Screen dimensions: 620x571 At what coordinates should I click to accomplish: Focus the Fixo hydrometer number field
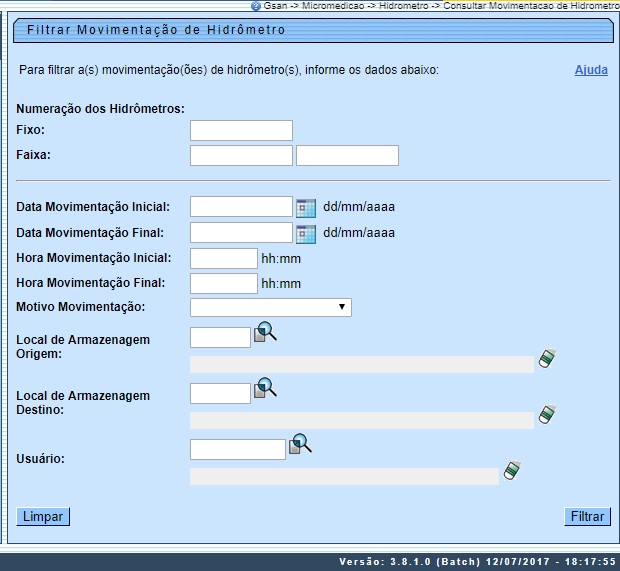pyautogui.click(x=241, y=131)
